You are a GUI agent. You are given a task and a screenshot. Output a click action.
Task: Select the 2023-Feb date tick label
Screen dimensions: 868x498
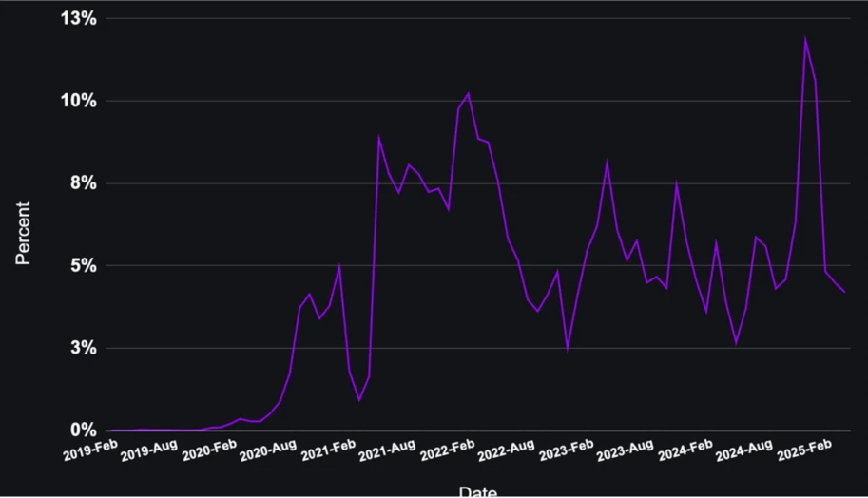[x=567, y=450]
